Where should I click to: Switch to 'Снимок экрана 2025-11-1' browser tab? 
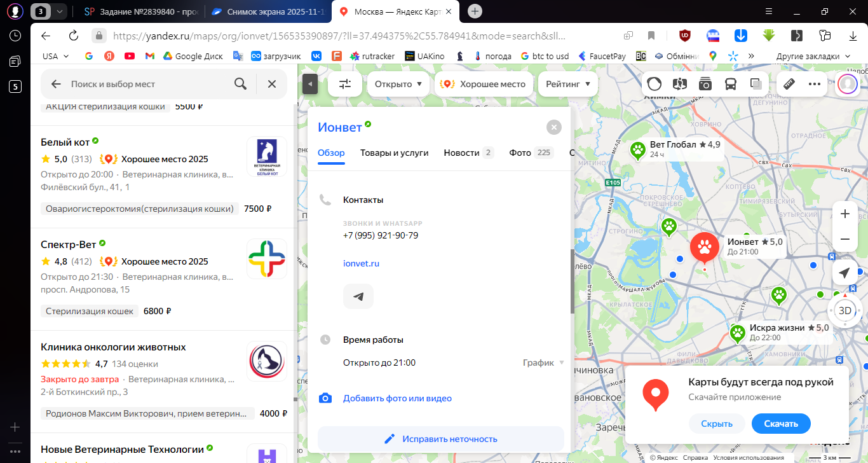pos(268,11)
